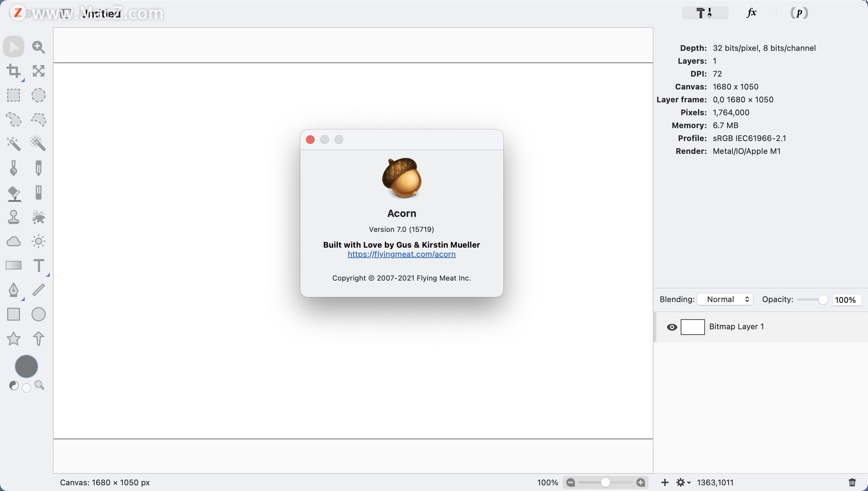868x491 pixels.
Task: Delete layer with trash icon
Action: click(x=852, y=482)
